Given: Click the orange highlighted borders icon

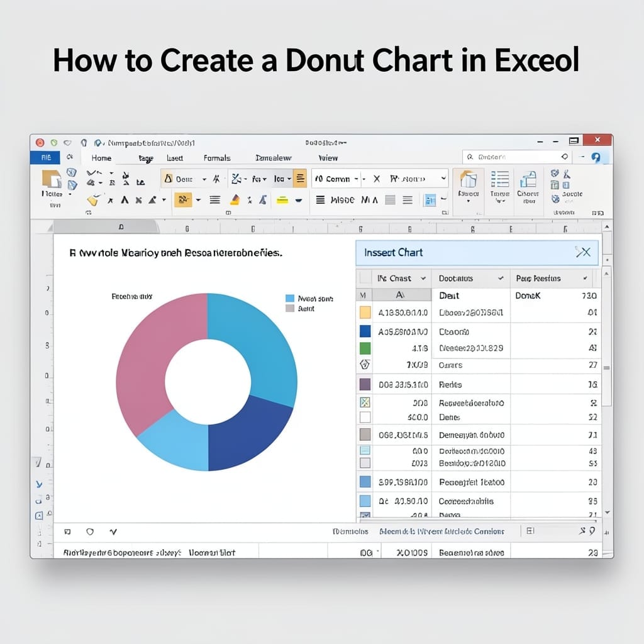Looking at the screenshot, I should (x=183, y=200).
